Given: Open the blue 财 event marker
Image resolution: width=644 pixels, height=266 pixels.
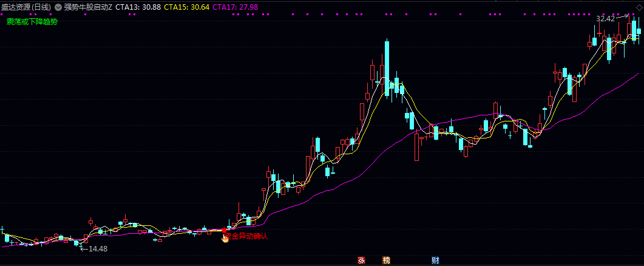Looking at the screenshot, I should tap(435, 261).
